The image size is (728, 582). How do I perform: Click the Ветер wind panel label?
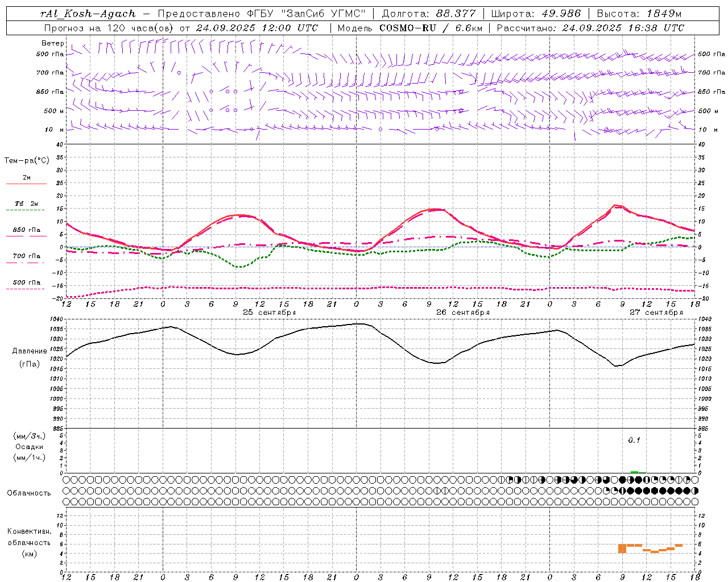click(53, 43)
